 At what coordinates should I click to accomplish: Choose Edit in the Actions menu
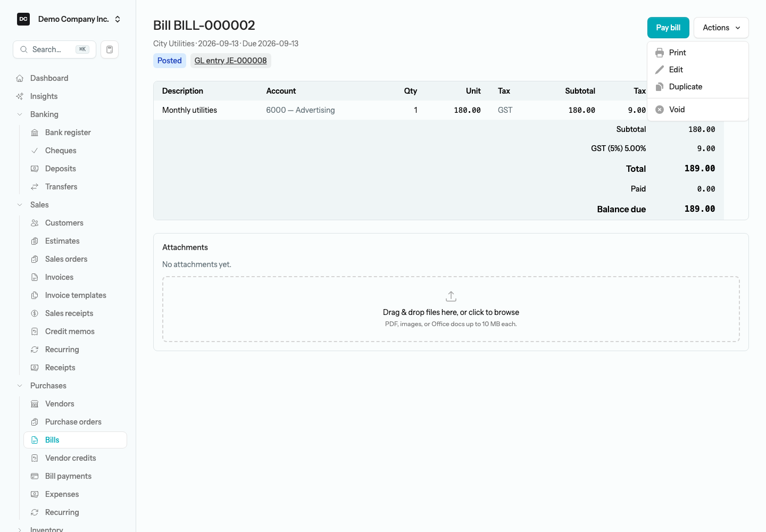tap(698, 70)
